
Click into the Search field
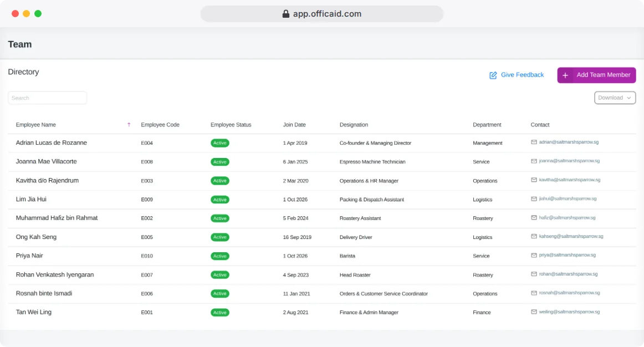[x=47, y=98]
